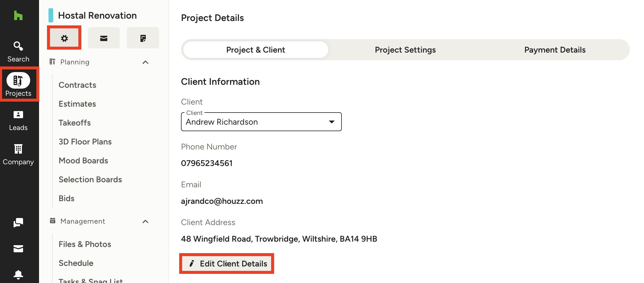The width and height of the screenshot is (644, 283).
Task: Click the Planning section clipboard icon
Action: pos(52,62)
